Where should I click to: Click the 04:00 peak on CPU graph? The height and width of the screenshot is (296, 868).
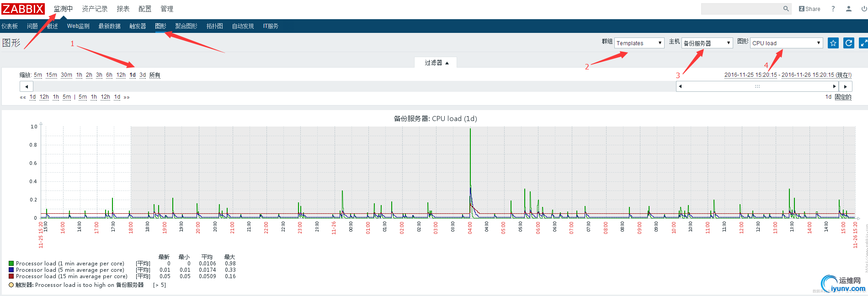click(470, 130)
